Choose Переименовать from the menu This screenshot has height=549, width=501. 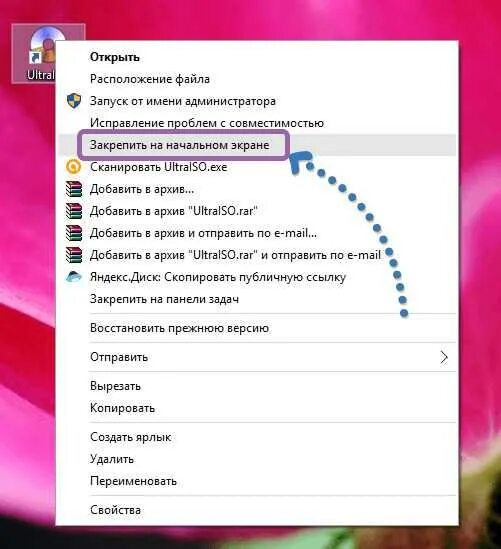133,481
